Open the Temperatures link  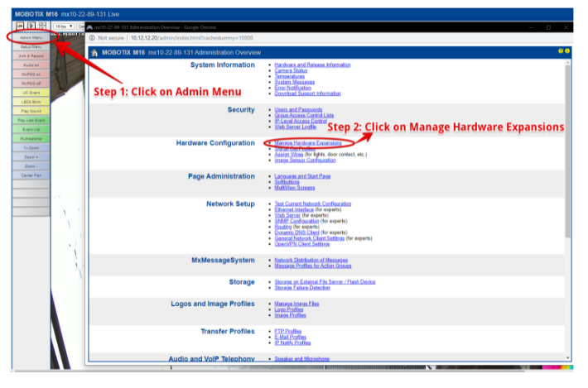(290, 76)
